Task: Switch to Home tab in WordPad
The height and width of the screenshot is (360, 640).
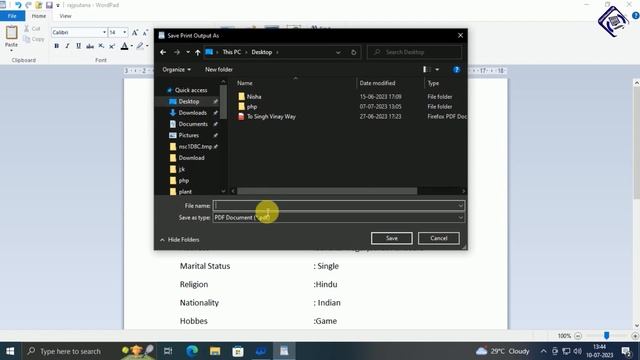Action: tap(39, 16)
